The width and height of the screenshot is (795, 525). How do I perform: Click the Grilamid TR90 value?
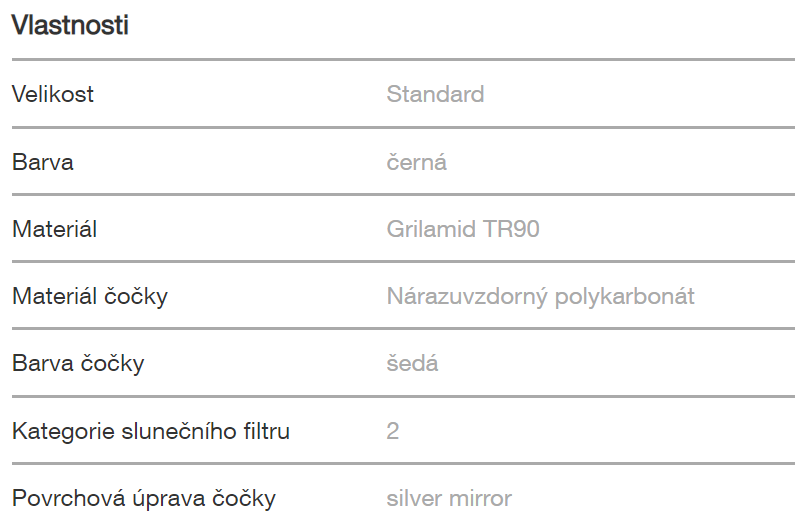click(x=463, y=229)
